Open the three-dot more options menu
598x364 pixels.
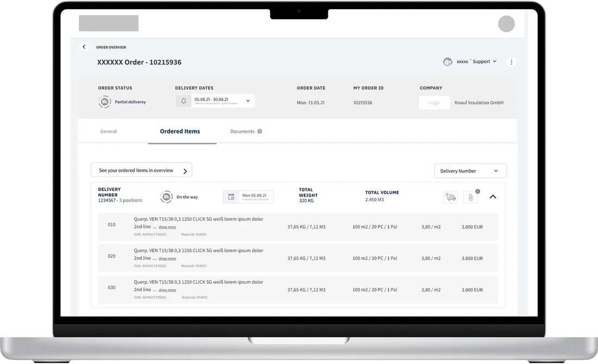coord(512,62)
